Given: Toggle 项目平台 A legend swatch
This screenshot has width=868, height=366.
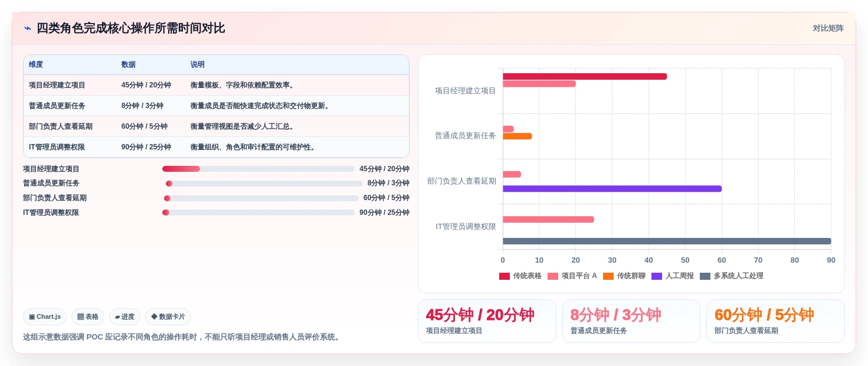Looking at the screenshot, I should (553, 276).
